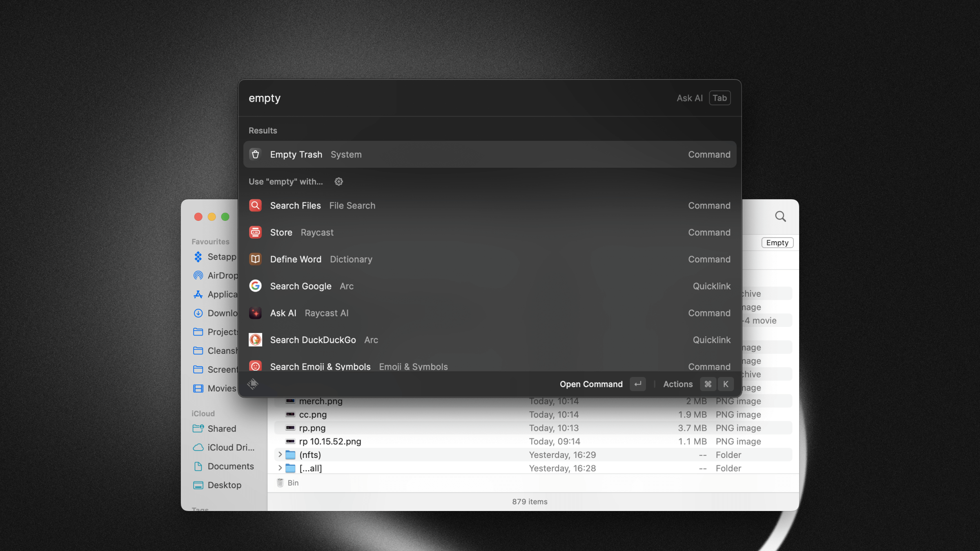Click the Screenshots folder icon in Finder sidebar
The height and width of the screenshot is (551, 980).
tap(198, 369)
